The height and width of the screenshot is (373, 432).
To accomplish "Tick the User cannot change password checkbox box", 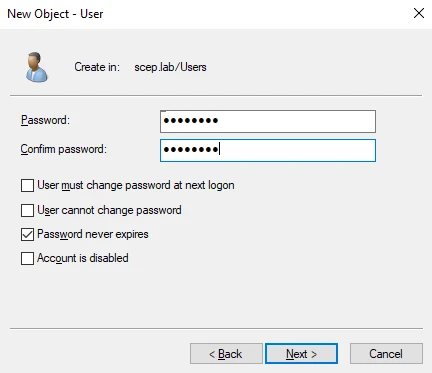I will [27, 210].
